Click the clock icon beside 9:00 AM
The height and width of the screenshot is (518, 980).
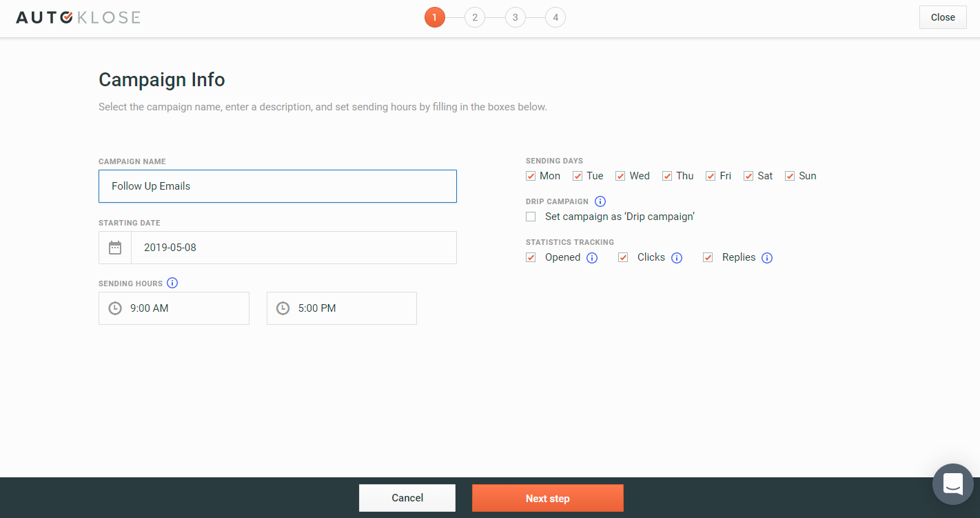tap(115, 308)
